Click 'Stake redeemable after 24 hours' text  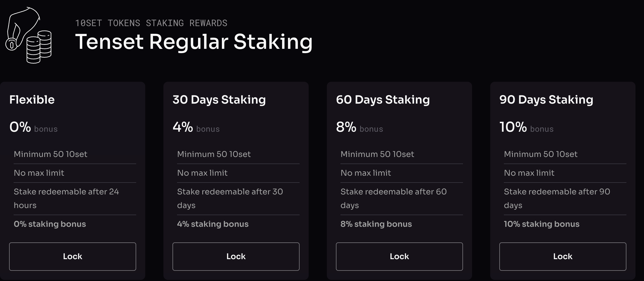(x=66, y=198)
